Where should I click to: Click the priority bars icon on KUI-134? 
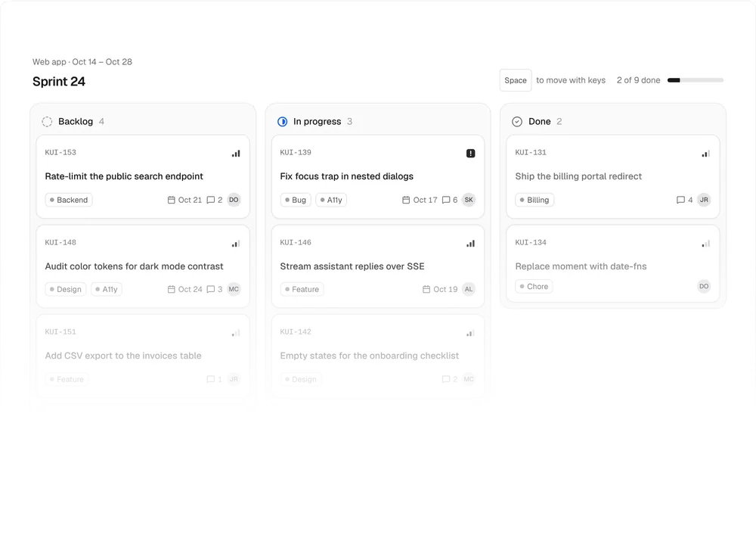[x=706, y=244]
